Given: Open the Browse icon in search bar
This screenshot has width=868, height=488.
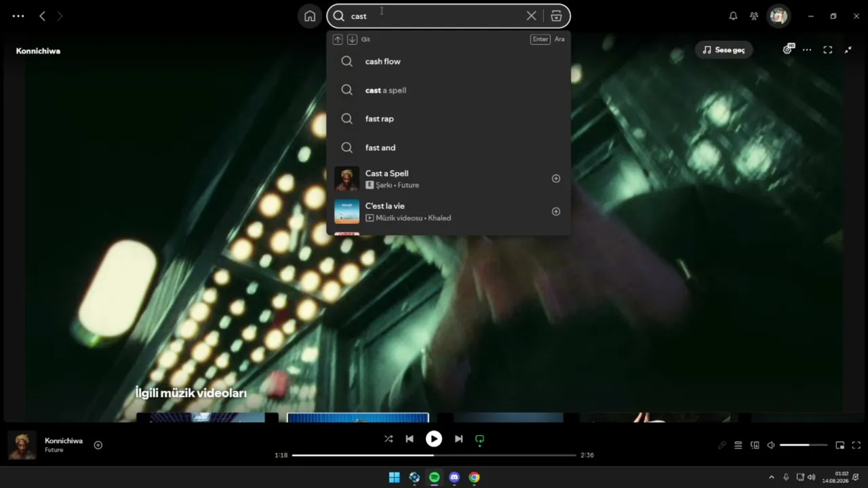Looking at the screenshot, I should [556, 16].
